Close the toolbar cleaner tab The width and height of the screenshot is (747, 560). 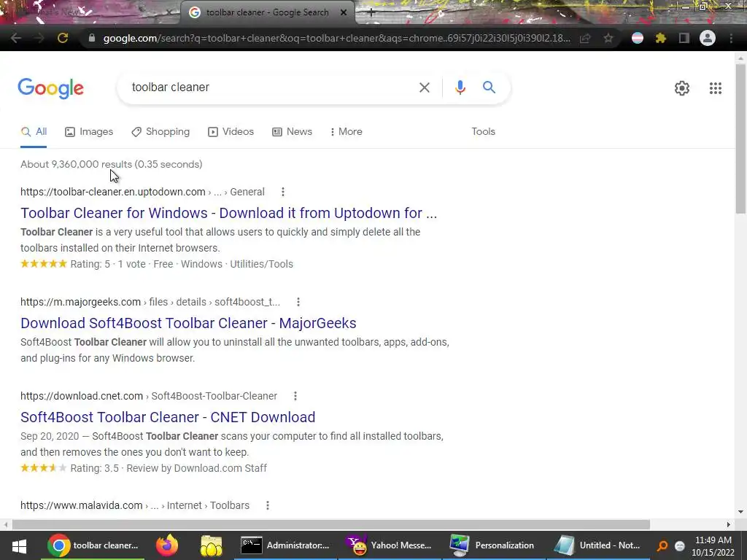344,13
